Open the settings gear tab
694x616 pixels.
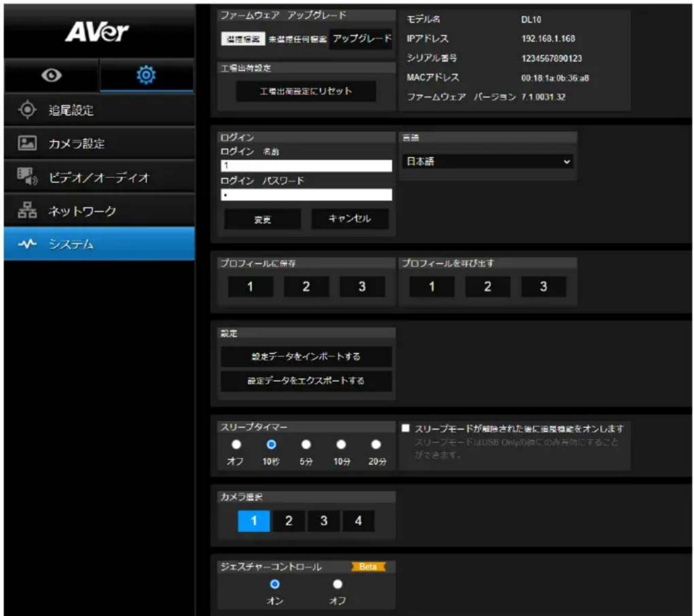[x=146, y=75]
